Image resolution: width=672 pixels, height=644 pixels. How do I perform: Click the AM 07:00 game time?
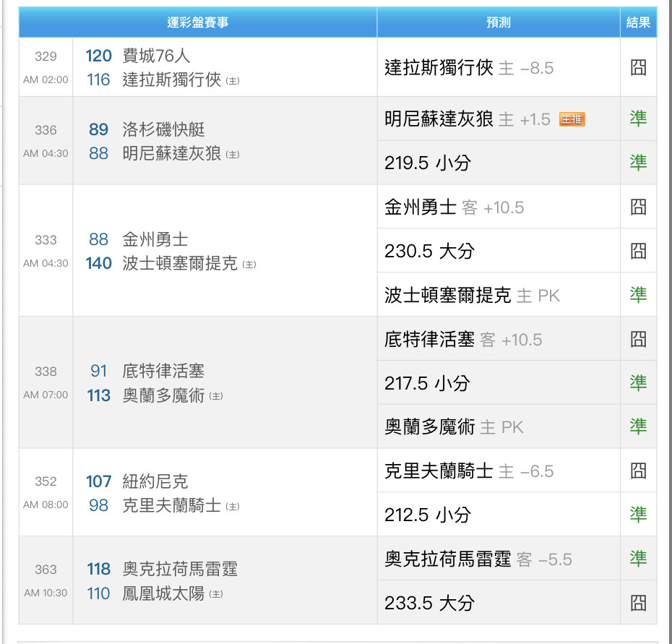(46, 395)
